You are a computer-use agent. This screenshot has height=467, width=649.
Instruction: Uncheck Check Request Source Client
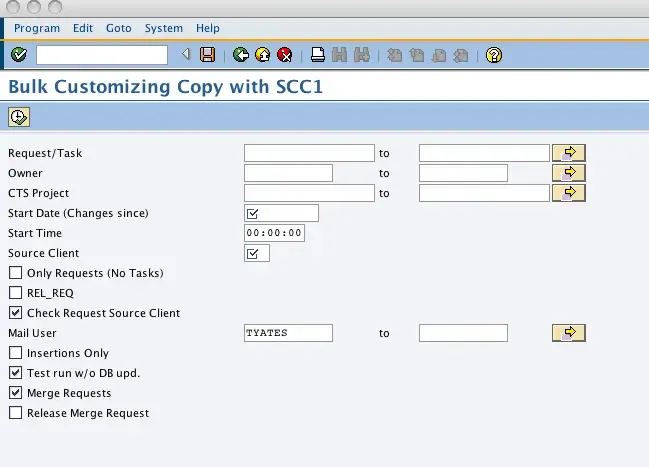(15, 313)
